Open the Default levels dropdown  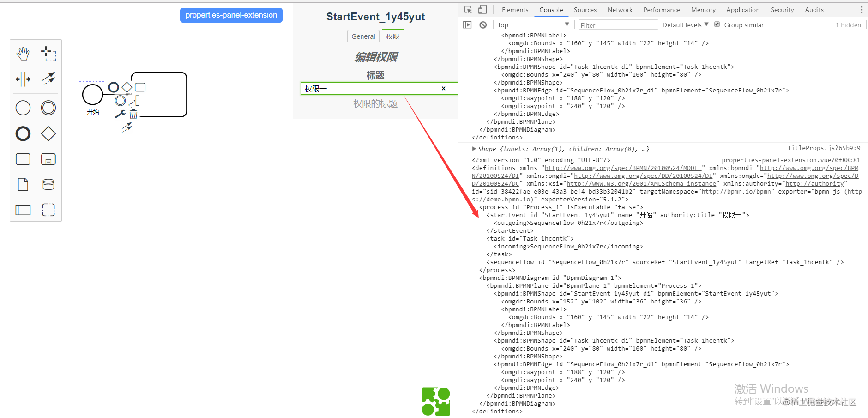point(685,24)
